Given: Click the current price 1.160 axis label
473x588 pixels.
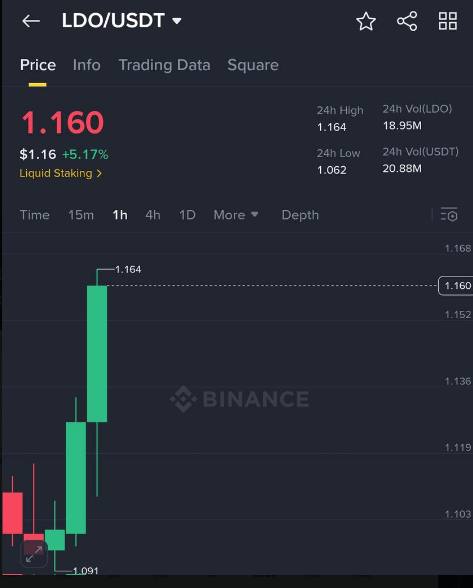Looking at the screenshot, I should pos(456,286).
